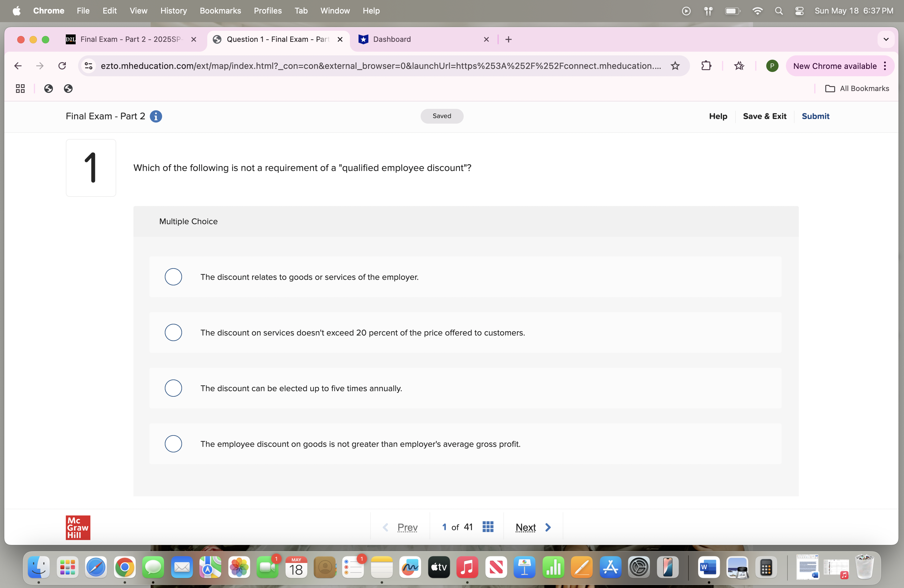Image resolution: width=904 pixels, height=588 pixels.
Task: Open the site information controls in address bar
Action: point(88,66)
